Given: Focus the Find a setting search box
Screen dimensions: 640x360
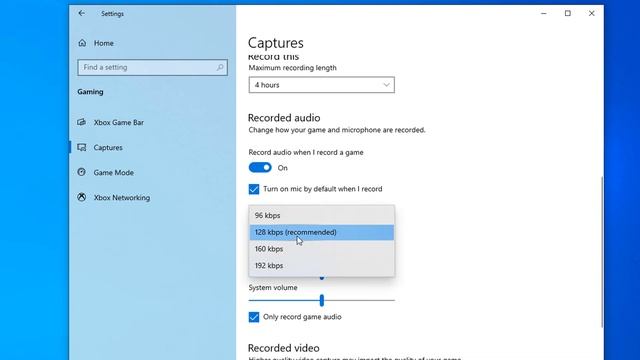Looking at the screenshot, I should [152, 67].
